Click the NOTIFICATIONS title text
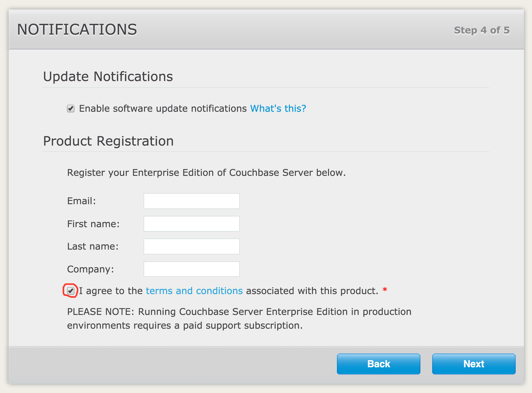The image size is (532, 393). coord(77,29)
